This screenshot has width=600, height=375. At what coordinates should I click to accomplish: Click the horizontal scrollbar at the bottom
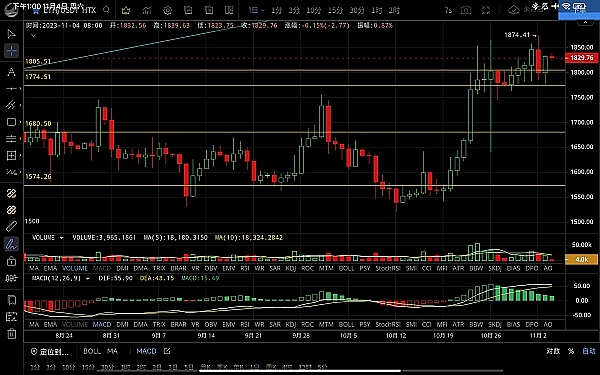(x=300, y=370)
